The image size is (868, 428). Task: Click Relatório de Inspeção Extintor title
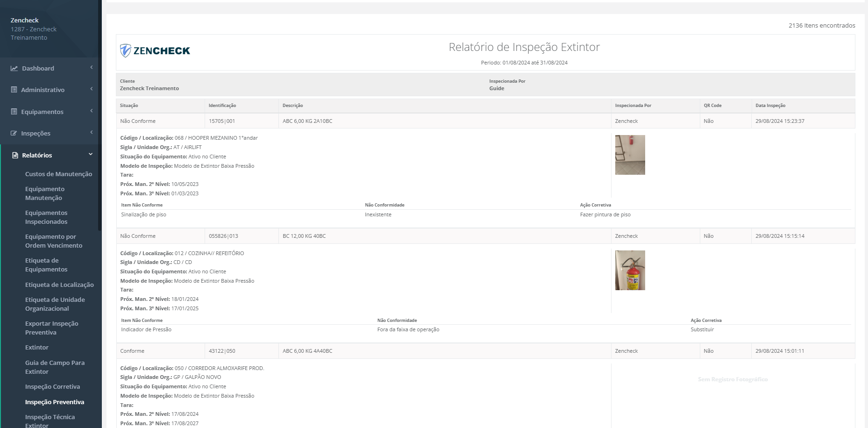(524, 47)
